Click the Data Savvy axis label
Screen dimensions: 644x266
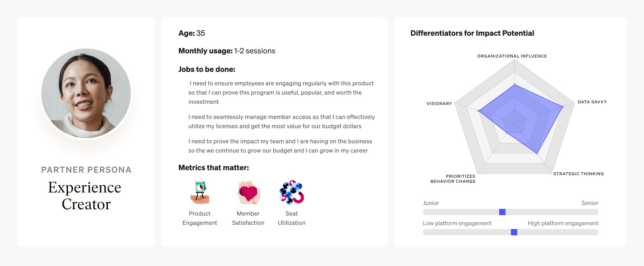[592, 102]
